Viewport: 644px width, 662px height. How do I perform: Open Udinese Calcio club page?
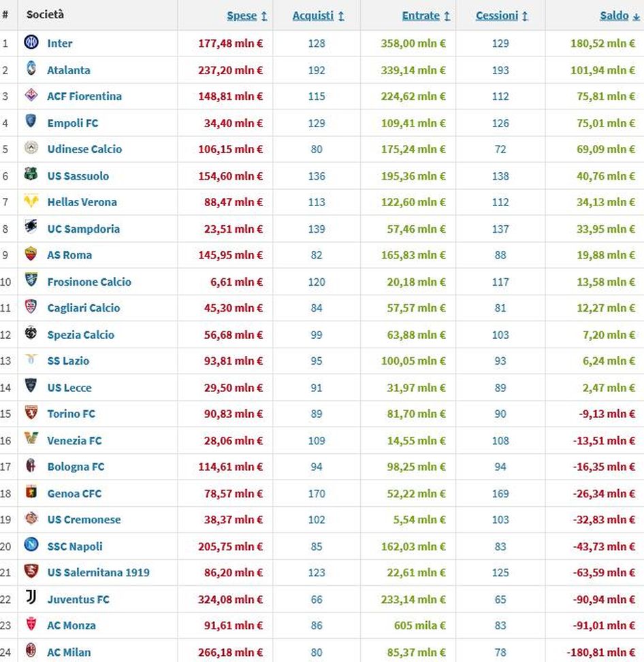pyautogui.click(x=84, y=149)
